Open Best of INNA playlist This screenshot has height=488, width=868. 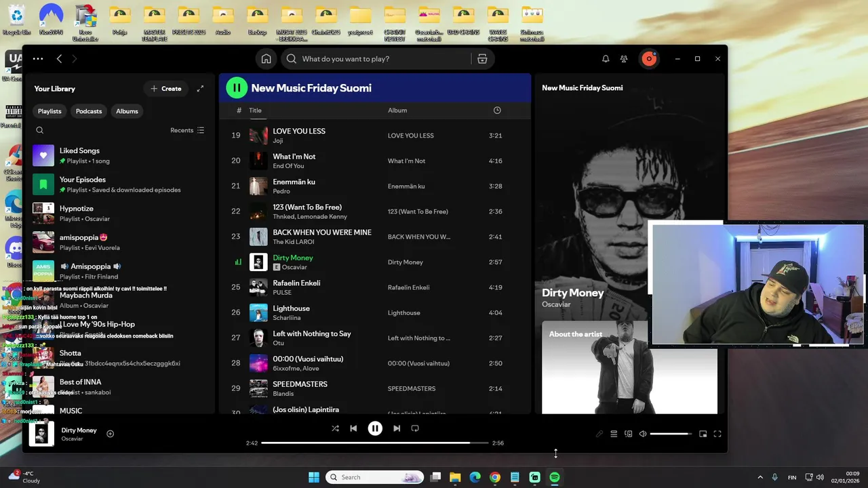[x=119, y=387]
